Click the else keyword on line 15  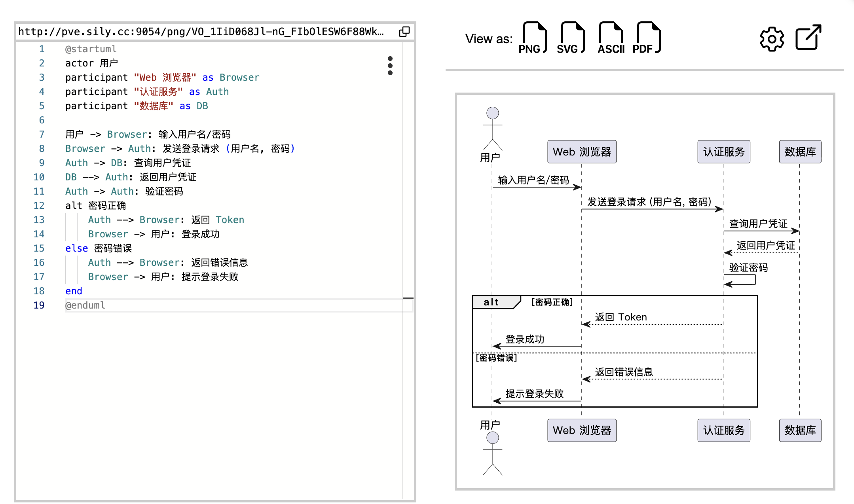click(76, 248)
